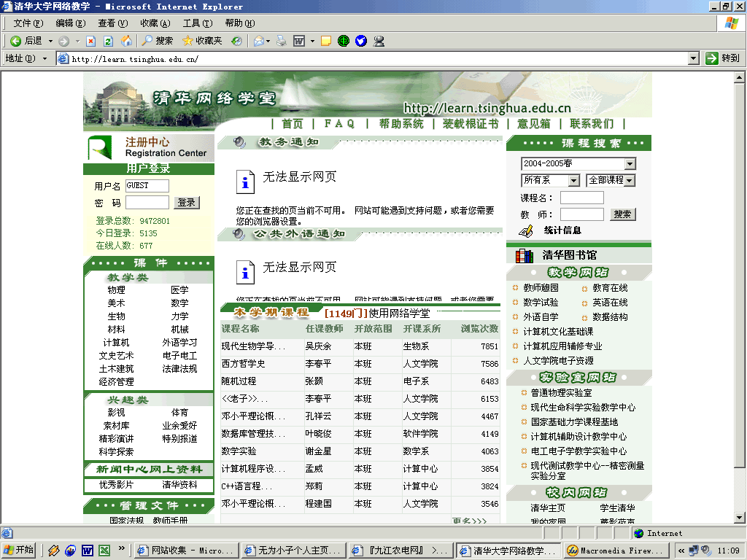
Task: Open the Mail button dropdown arrow
Action: pyautogui.click(x=268, y=42)
